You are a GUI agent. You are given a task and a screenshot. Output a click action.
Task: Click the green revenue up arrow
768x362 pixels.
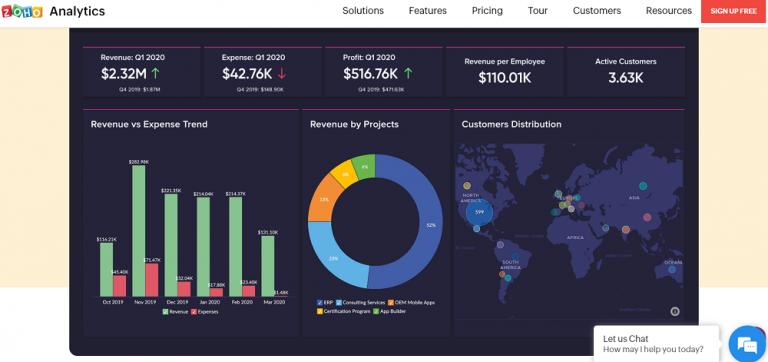[x=155, y=73]
